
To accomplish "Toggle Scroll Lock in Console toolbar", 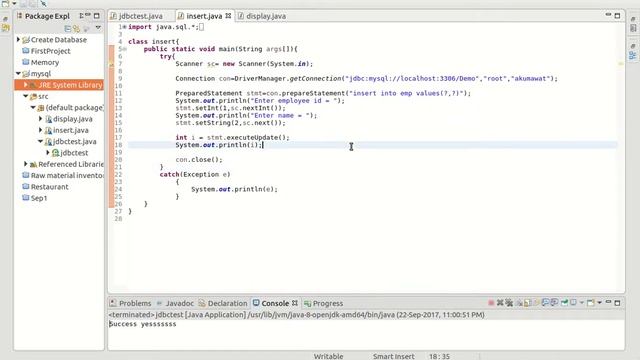I will click(x=527, y=303).
